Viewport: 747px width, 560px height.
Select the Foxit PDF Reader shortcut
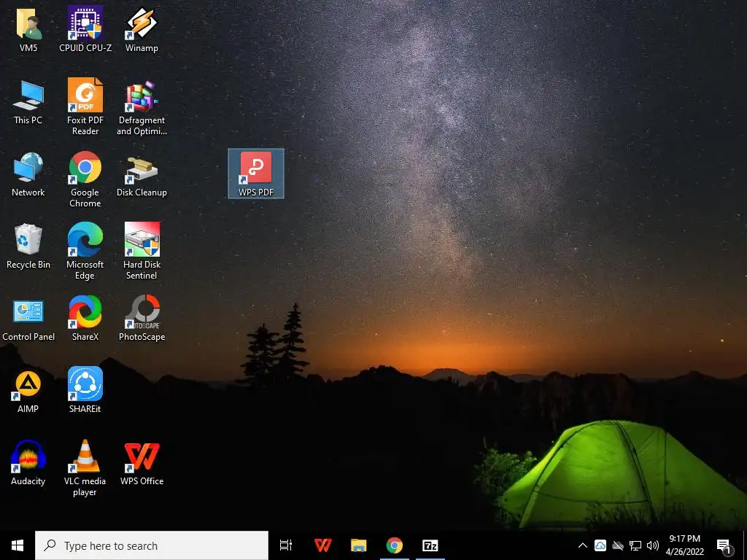[85, 107]
